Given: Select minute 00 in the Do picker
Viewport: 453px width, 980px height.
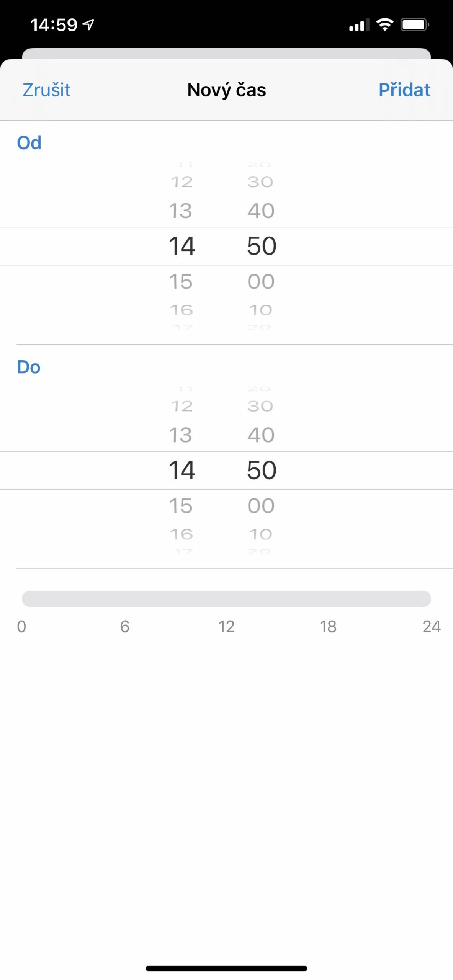Looking at the screenshot, I should point(261,506).
